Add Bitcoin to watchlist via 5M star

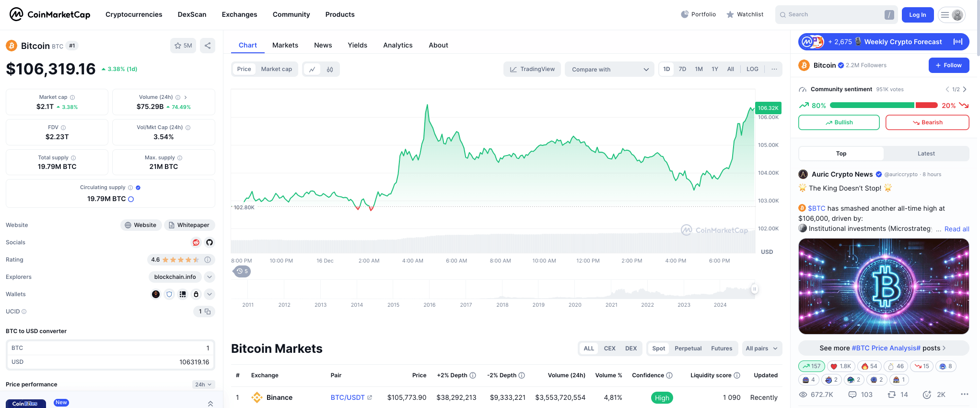tap(183, 46)
